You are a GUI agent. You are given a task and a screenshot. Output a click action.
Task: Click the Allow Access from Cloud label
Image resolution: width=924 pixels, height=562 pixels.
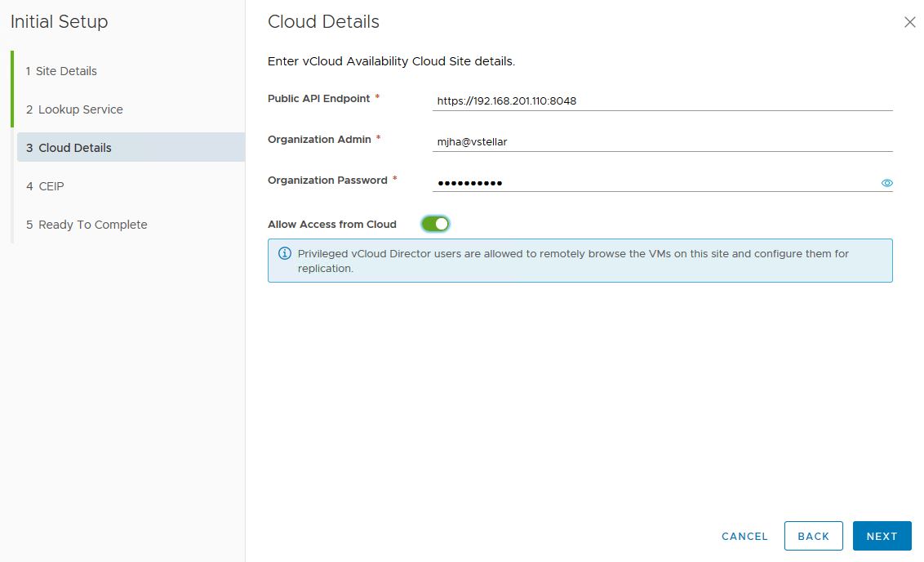pyautogui.click(x=331, y=224)
